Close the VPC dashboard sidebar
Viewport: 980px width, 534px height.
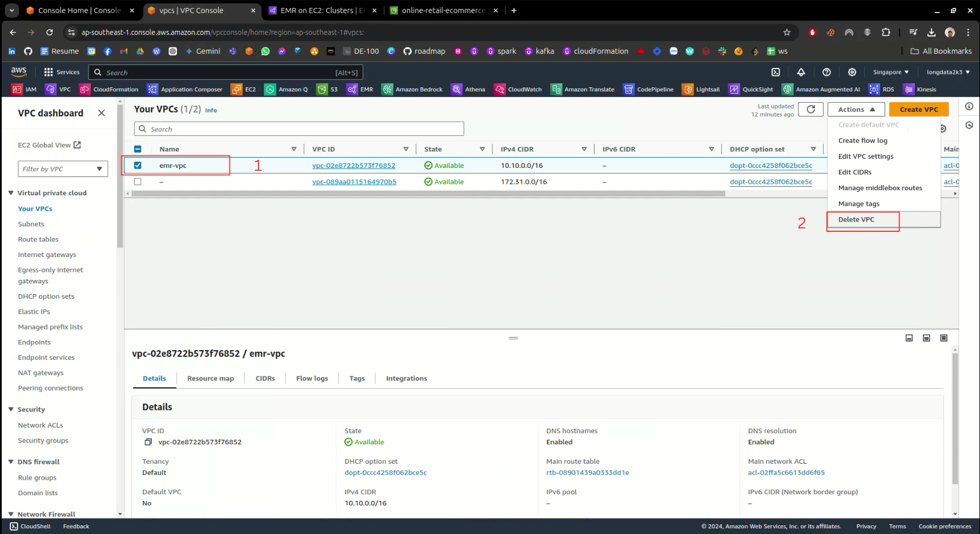tap(101, 113)
